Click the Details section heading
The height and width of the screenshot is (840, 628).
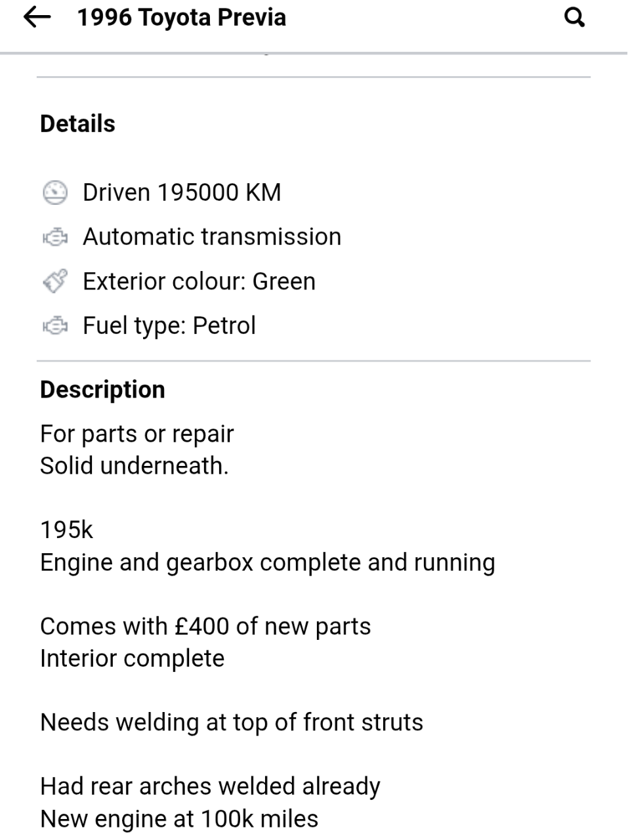coord(77,123)
